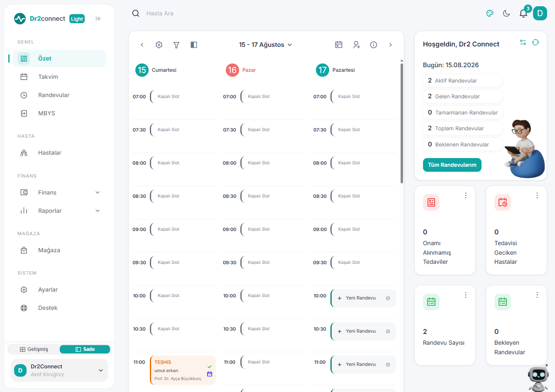This screenshot has width=555, height=392.
Task: Expand the Dr2Connect clinic selector
Action: [x=59, y=370]
